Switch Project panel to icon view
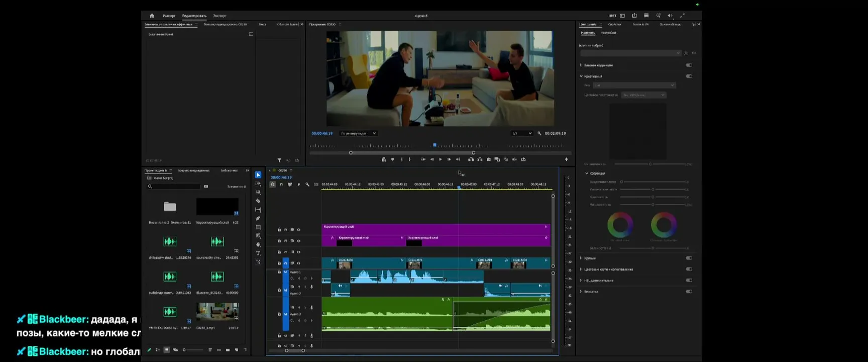 click(167, 350)
